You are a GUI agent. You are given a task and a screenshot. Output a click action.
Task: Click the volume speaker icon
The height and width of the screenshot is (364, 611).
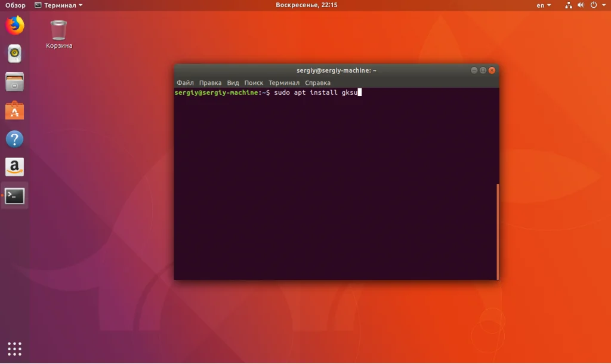[581, 5]
